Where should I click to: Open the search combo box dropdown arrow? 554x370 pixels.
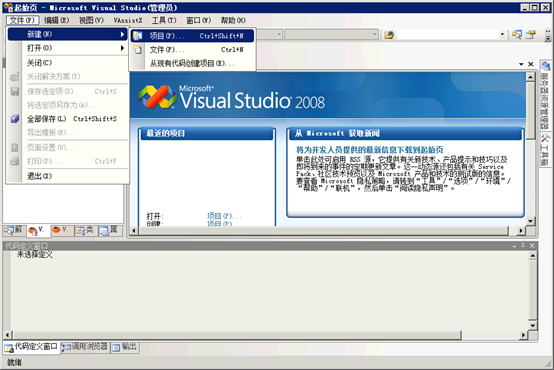pos(502,35)
